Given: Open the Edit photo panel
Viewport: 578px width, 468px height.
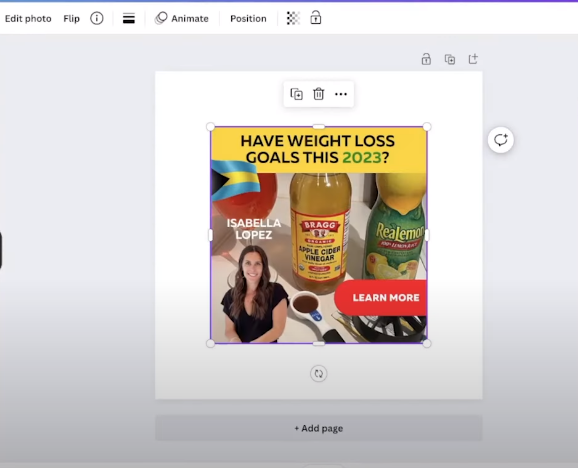Looking at the screenshot, I should [28, 18].
